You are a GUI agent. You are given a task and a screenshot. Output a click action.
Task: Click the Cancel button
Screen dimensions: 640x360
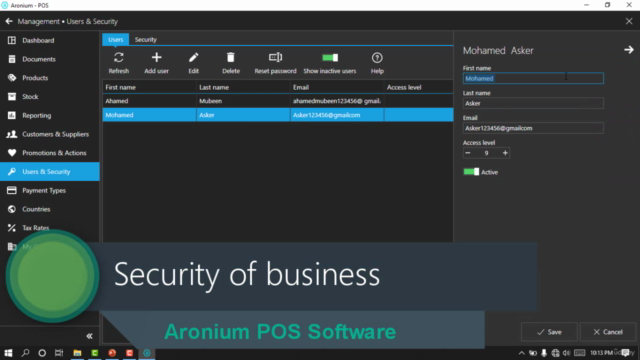pyautogui.click(x=608, y=332)
